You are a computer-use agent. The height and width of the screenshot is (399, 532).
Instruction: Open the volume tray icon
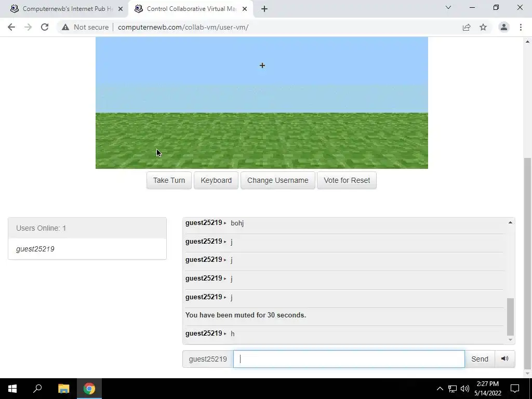[x=465, y=389]
